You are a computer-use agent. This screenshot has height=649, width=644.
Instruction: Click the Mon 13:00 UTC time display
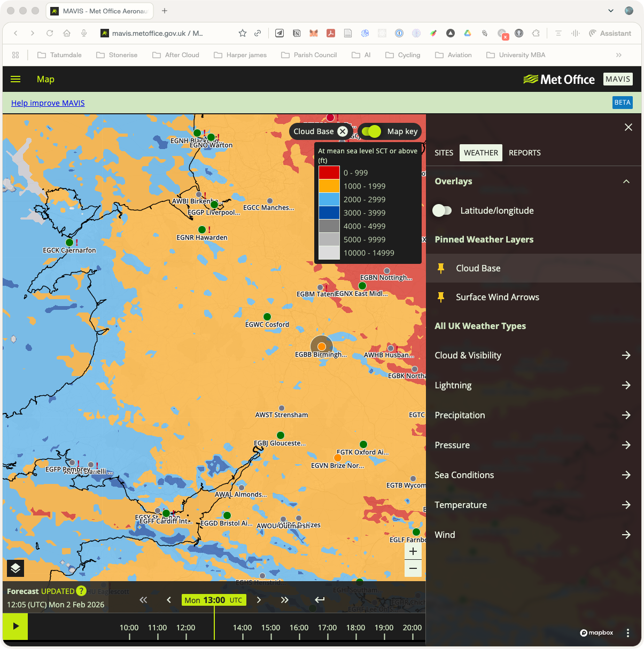(214, 600)
